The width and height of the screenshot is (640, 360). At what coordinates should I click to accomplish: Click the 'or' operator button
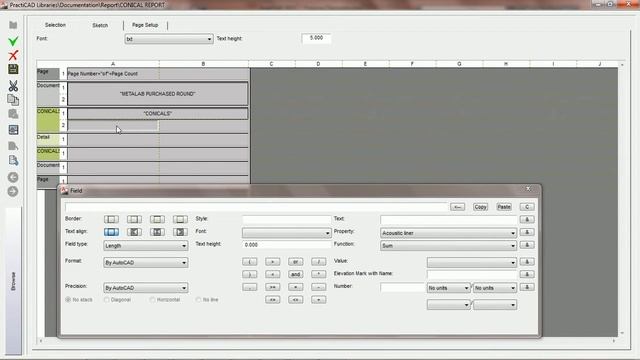(296, 262)
